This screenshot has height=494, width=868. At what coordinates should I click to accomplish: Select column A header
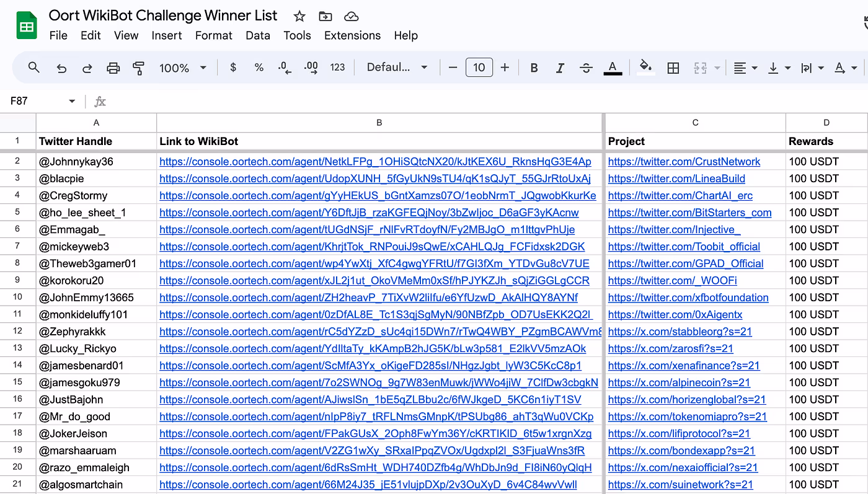pyautogui.click(x=96, y=123)
